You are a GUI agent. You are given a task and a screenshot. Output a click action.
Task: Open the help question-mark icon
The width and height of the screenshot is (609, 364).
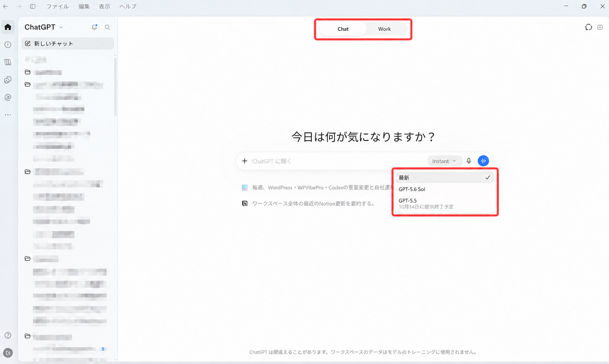click(8, 335)
